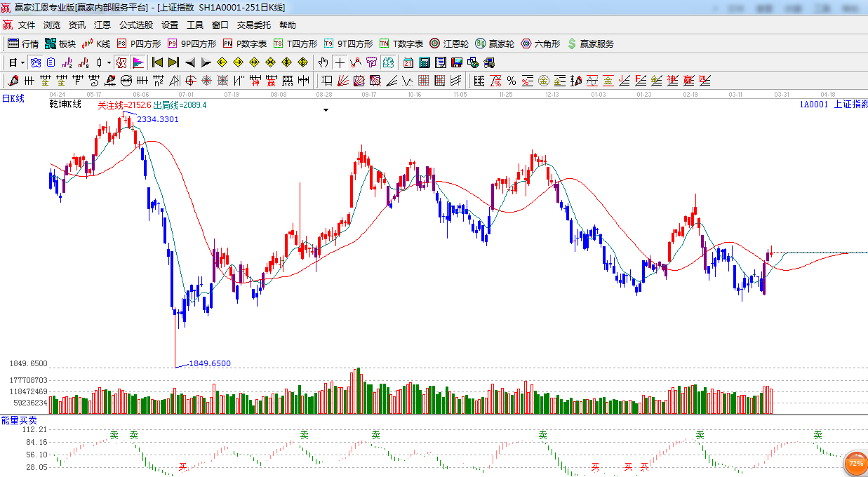Viewport: 868px width, 477px height.
Task: Toggle the pressed flag indicator button
Action: pos(138,62)
